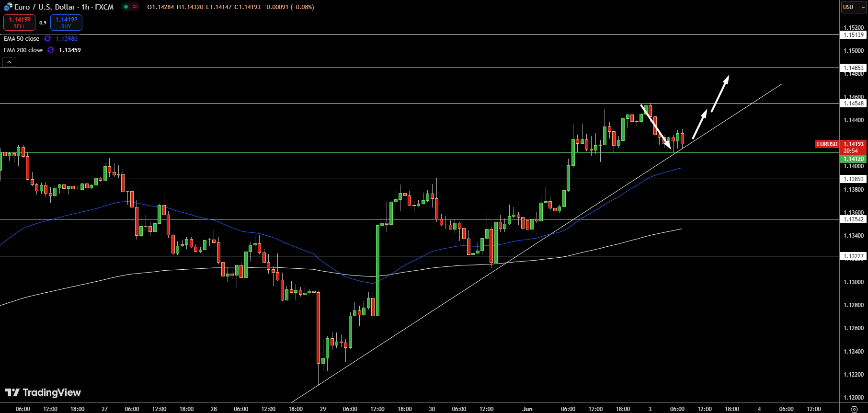Click the high price H1.14320
The height and width of the screenshot is (413, 868).
(190, 7)
